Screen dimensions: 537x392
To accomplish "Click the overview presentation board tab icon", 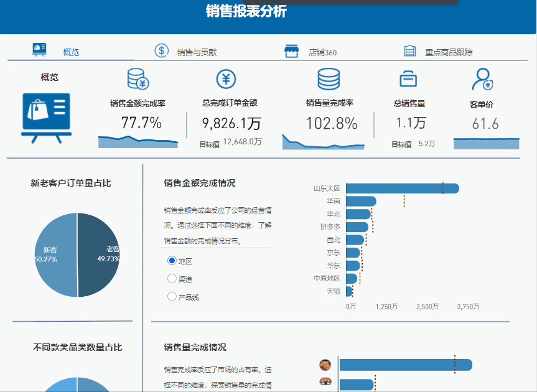I will click(39, 50).
